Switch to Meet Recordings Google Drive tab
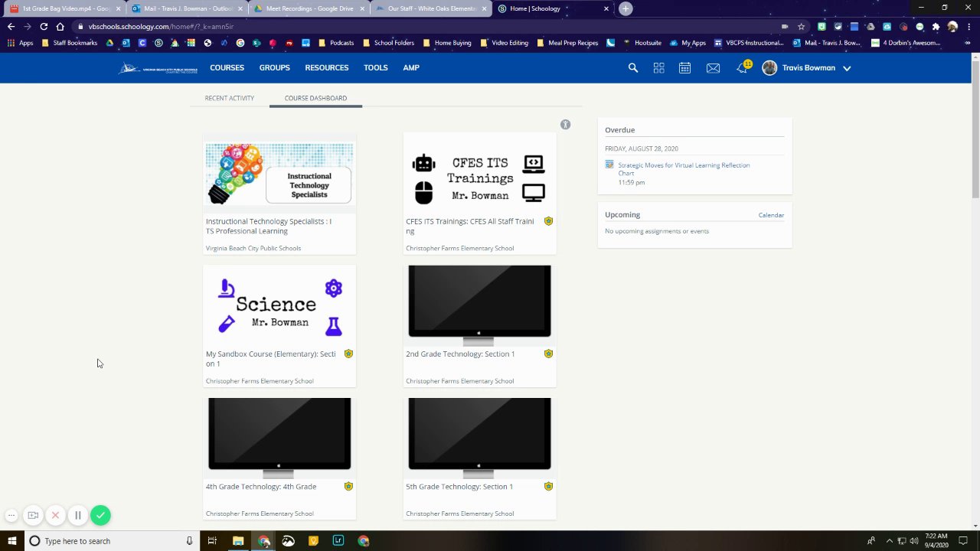This screenshot has height=551, width=980. coord(309,8)
